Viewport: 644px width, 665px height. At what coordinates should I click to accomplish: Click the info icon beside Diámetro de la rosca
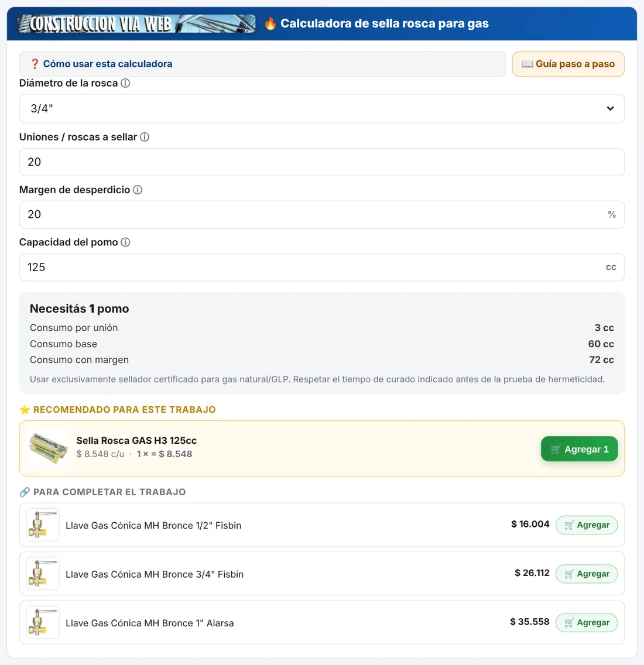click(x=125, y=83)
